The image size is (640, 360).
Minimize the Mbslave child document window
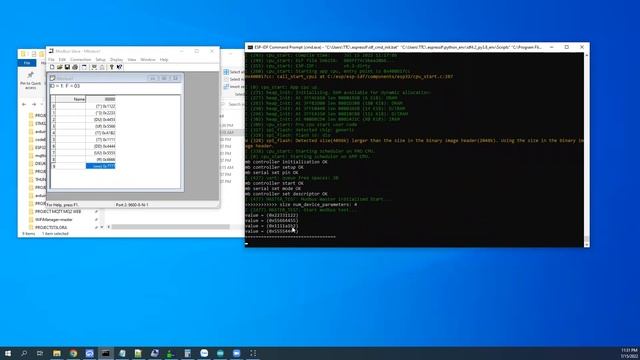pos(152,78)
